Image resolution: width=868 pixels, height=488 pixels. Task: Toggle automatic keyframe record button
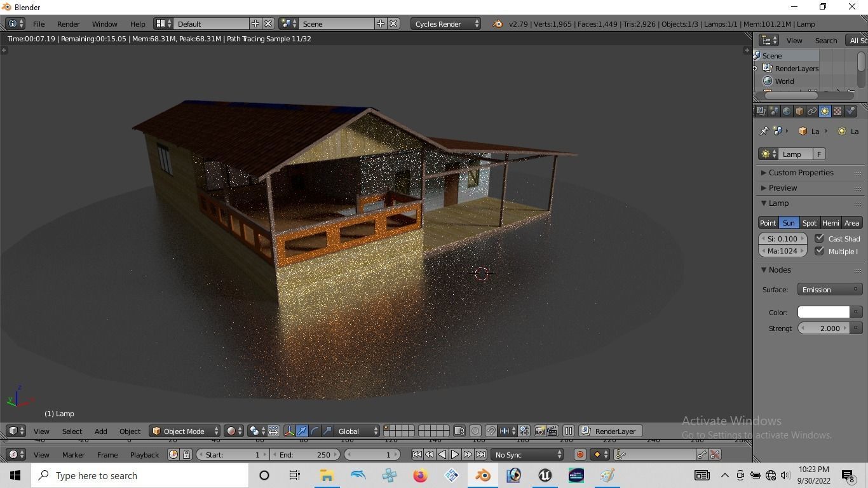[580, 454]
